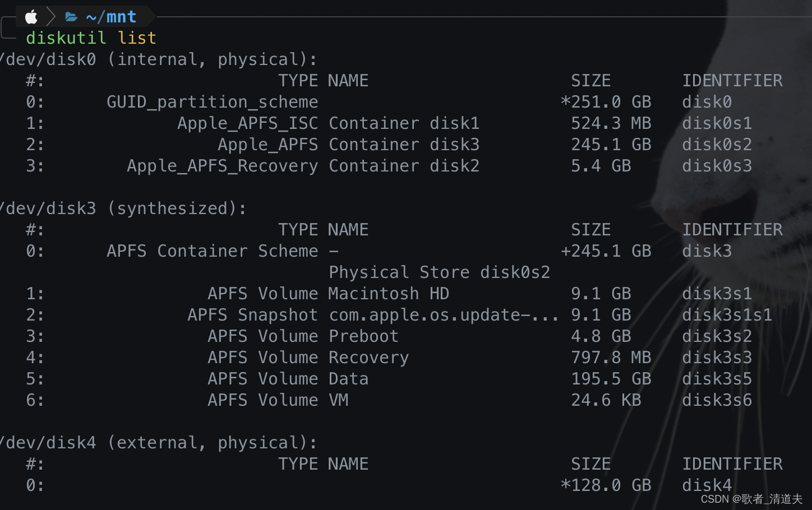Viewport: 812px width, 510px height.
Task: Click the VM volume name
Action: (338, 400)
